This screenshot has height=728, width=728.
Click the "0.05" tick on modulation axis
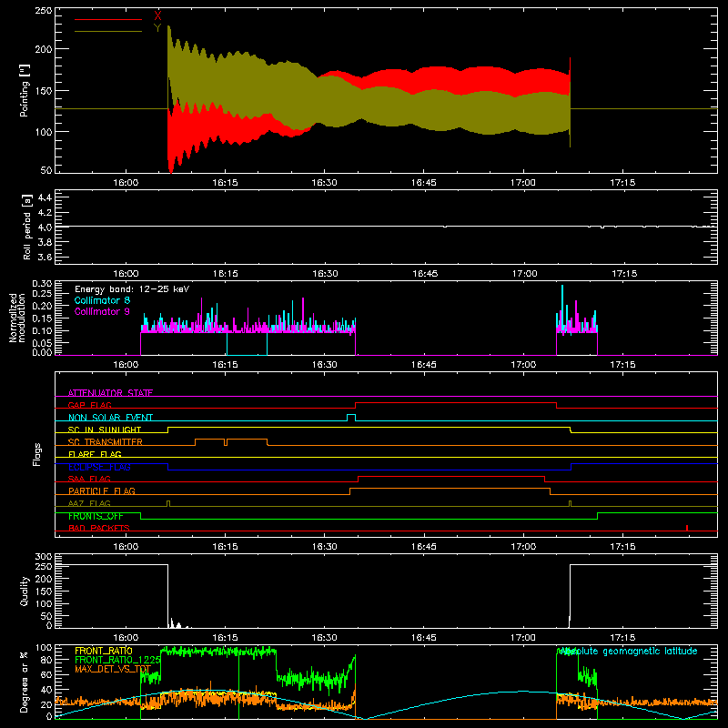tap(42, 343)
